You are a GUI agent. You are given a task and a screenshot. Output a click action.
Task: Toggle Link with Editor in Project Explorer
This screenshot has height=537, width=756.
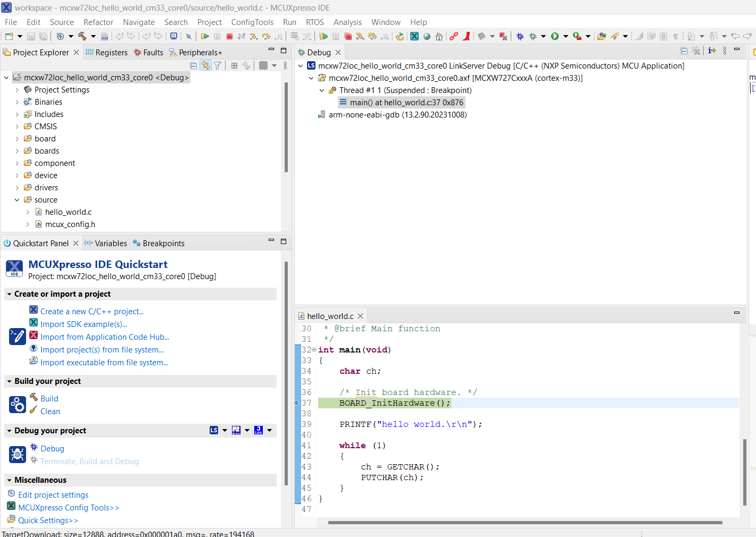coord(205,65)
